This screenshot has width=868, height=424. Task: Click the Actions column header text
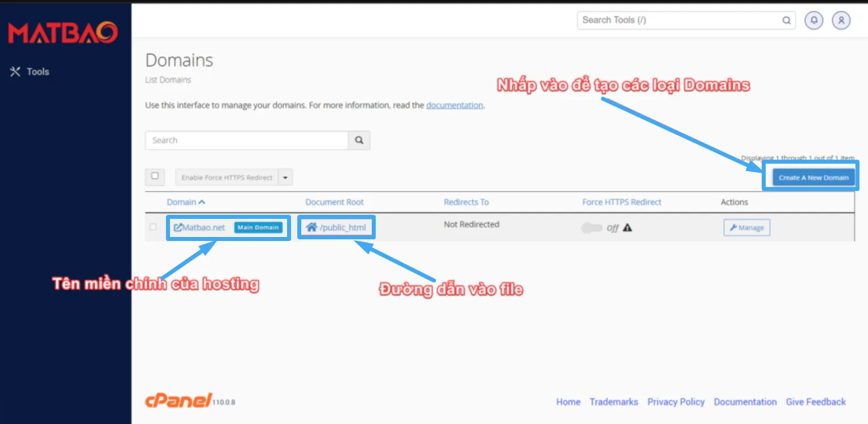(734, 202)
